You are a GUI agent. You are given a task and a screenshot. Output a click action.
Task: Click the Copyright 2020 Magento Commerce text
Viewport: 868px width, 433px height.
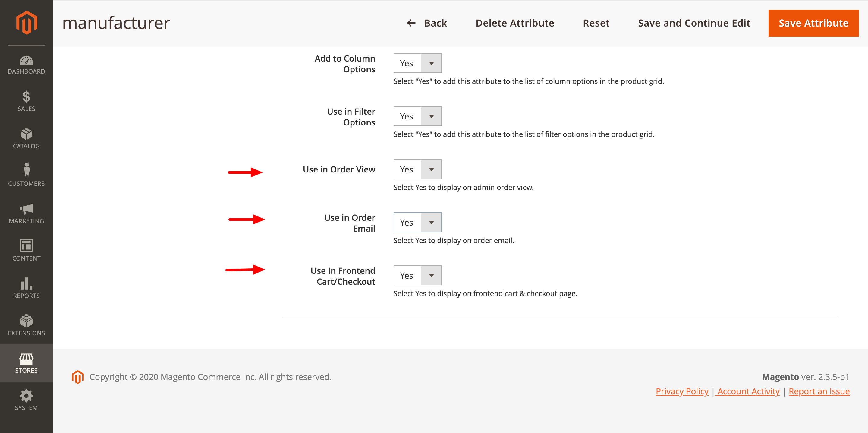211,377
